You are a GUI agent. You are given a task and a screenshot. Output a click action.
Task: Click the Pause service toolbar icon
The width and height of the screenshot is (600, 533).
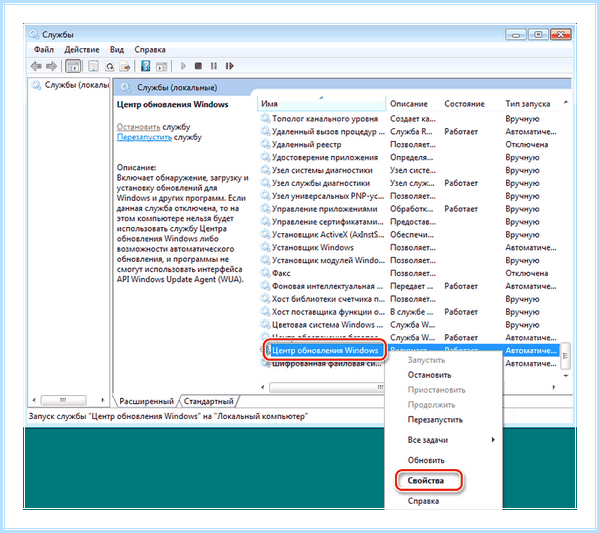214,66
